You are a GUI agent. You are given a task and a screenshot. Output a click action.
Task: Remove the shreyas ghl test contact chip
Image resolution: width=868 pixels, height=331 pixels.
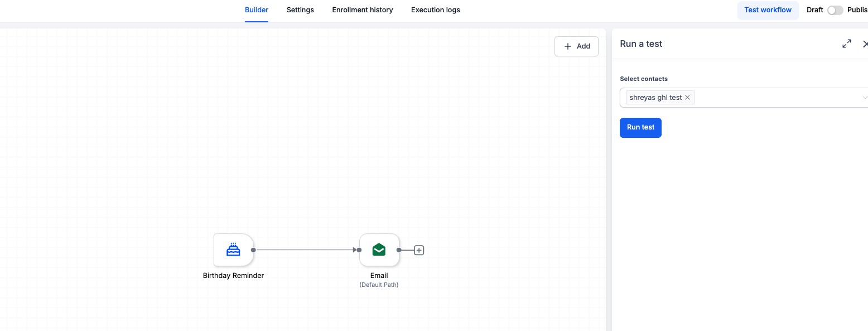(688, 98)
